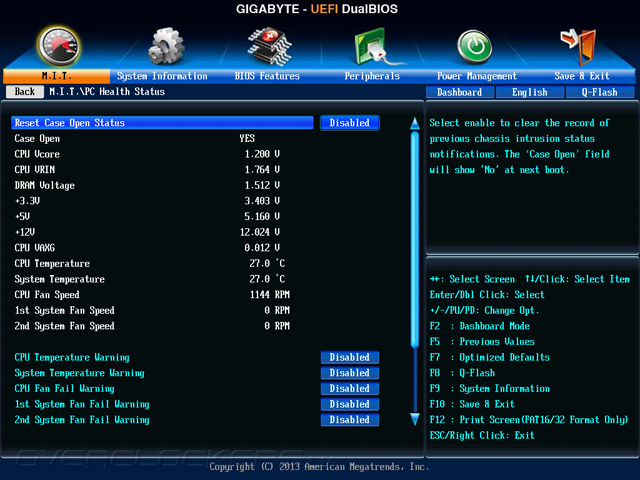Click the F10 Save & Exit help line
The height and width of the screenshot is (480, 640).
[x=472, y=404]
